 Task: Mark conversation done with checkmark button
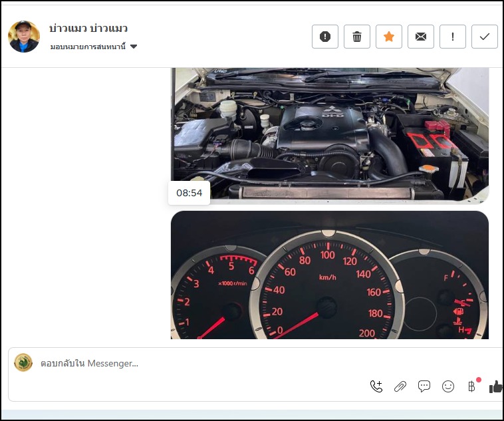pos(485,37)
